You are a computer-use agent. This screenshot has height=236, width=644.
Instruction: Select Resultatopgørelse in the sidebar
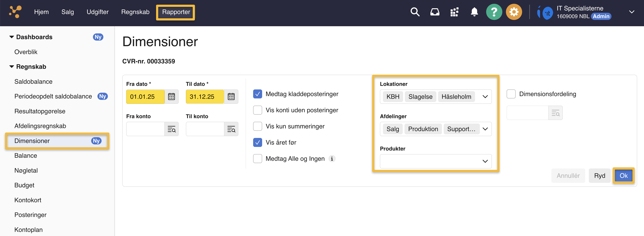40,111
